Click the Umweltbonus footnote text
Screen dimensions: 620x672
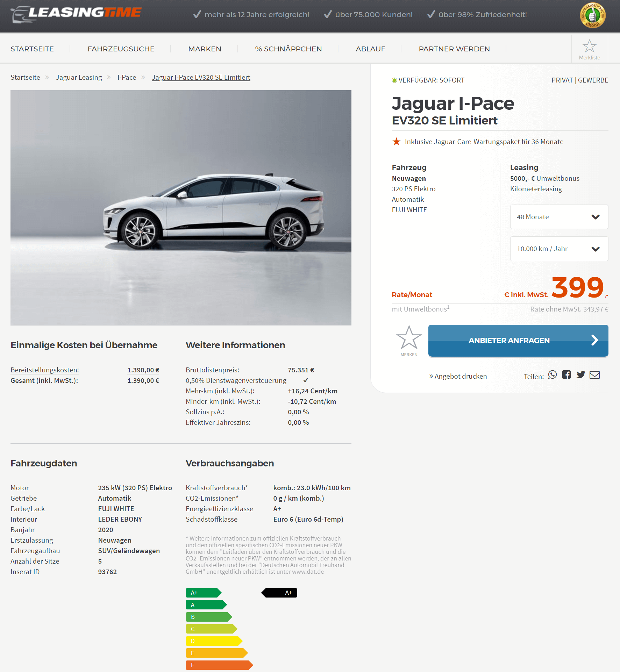tap(421, 309)
